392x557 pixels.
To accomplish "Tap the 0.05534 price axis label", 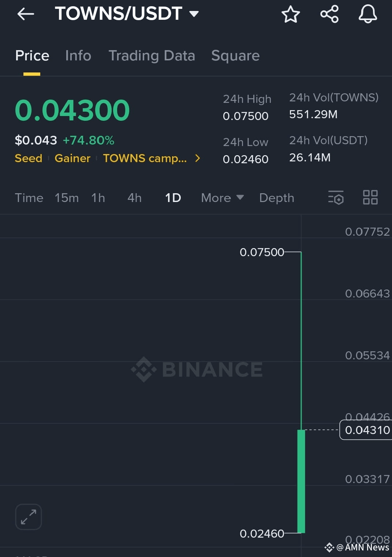I will click(367, 355).
